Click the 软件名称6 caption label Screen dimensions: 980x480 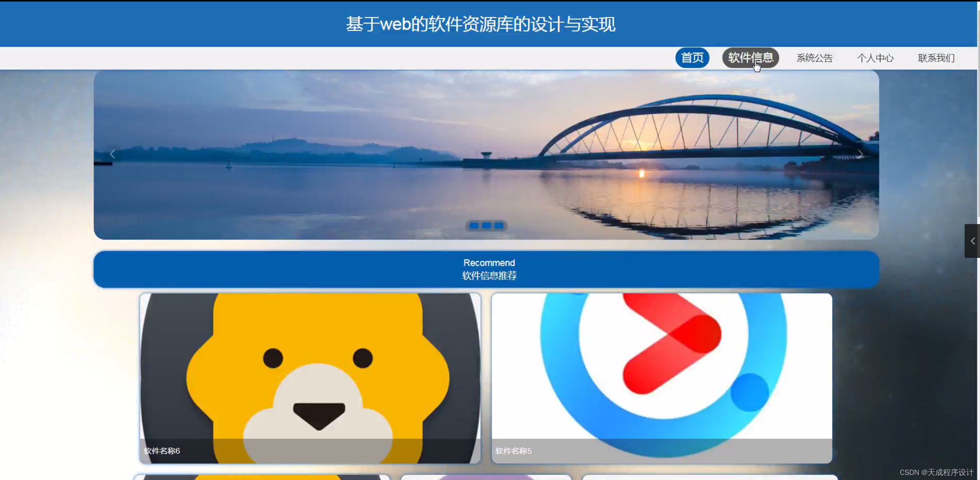[x=162, y=451]
